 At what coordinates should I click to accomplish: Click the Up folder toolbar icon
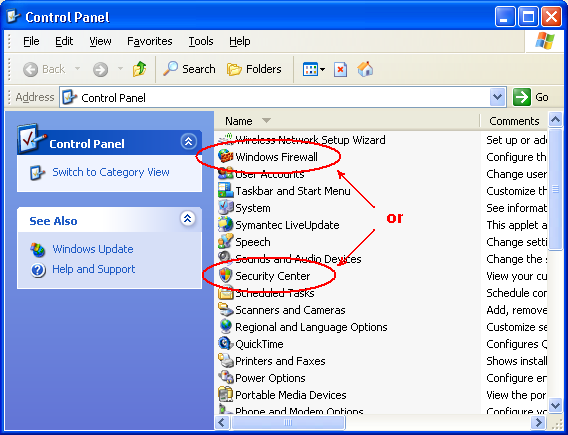coord(139,69)
